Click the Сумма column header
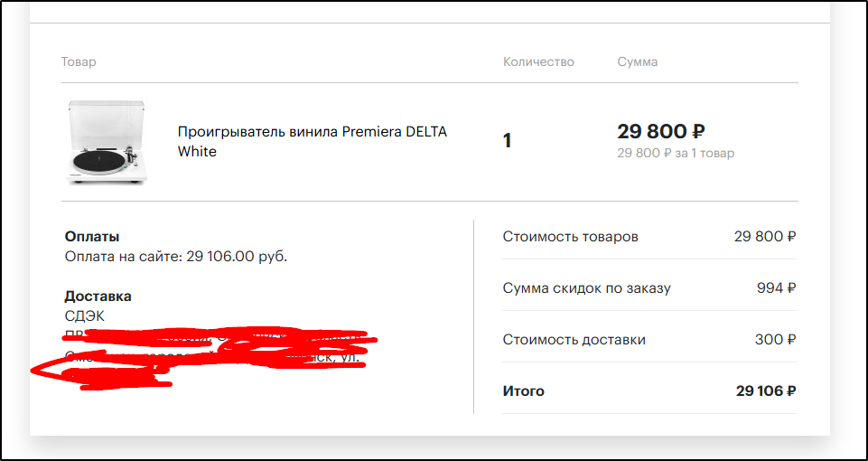Screen dimensions: 868x461 638,62
